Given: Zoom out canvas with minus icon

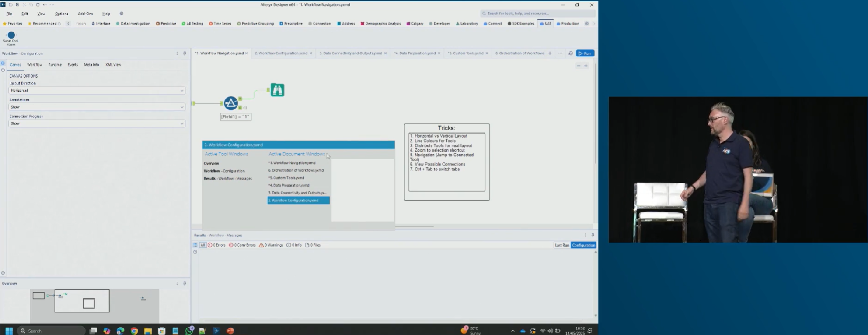Looking at the screenshot, I should click(x=579, y=66).
